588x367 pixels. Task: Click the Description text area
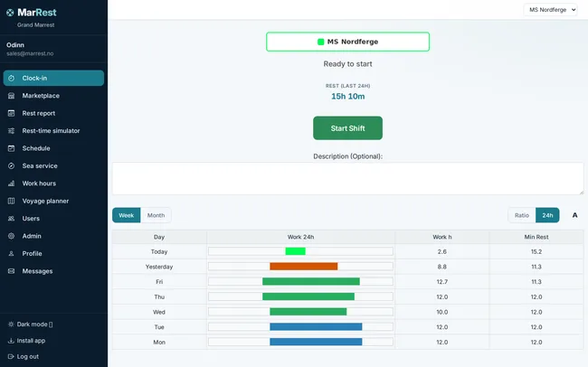coord(347,178)
